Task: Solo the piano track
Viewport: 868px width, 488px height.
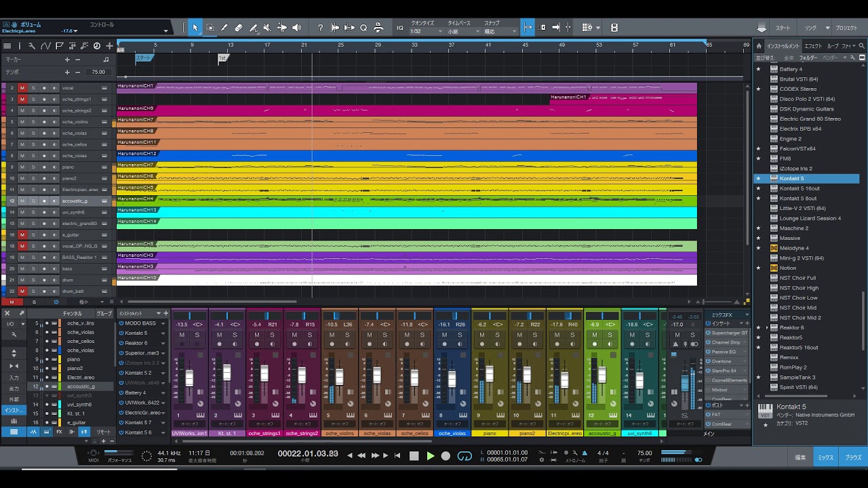Action: tap(33, 167)
